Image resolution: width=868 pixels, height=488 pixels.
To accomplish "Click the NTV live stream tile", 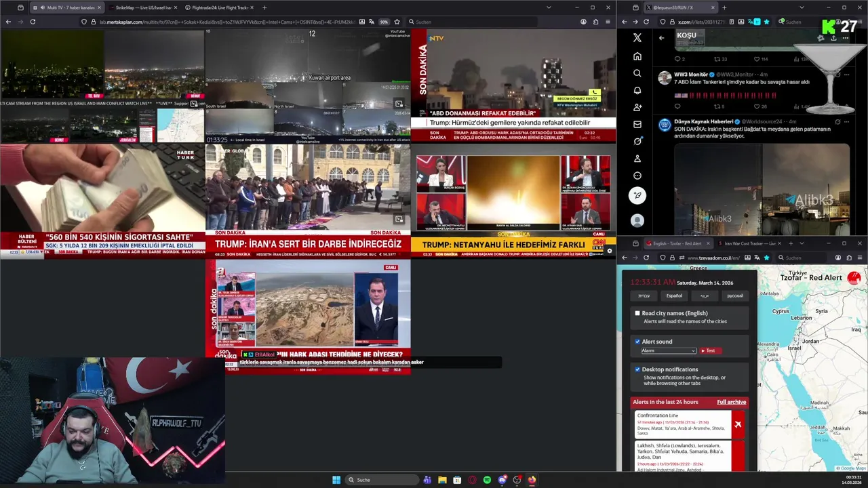I will point(513,86).
